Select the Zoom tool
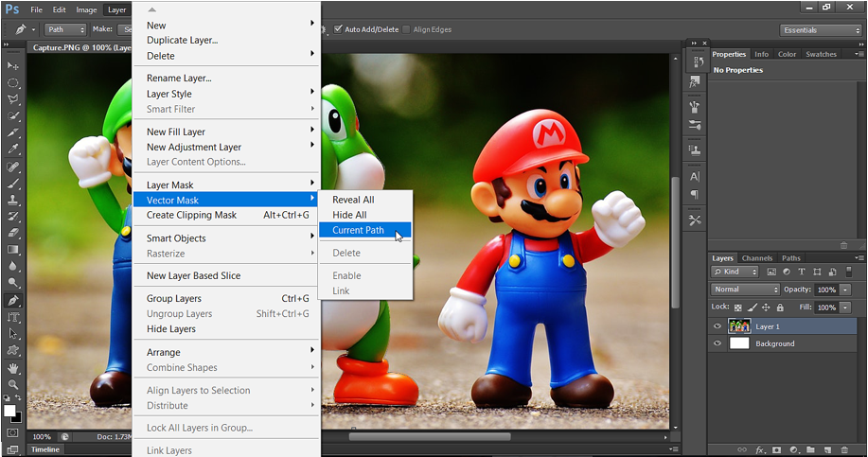The height and width of the screenshot is (457, 868). pyautogui.click(x=12, y=384)
